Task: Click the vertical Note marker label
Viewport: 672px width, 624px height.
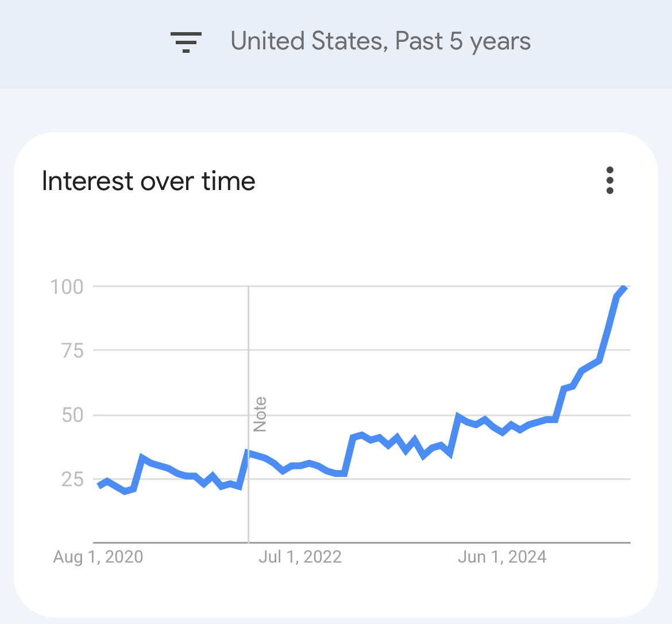Action: [260, 414]
